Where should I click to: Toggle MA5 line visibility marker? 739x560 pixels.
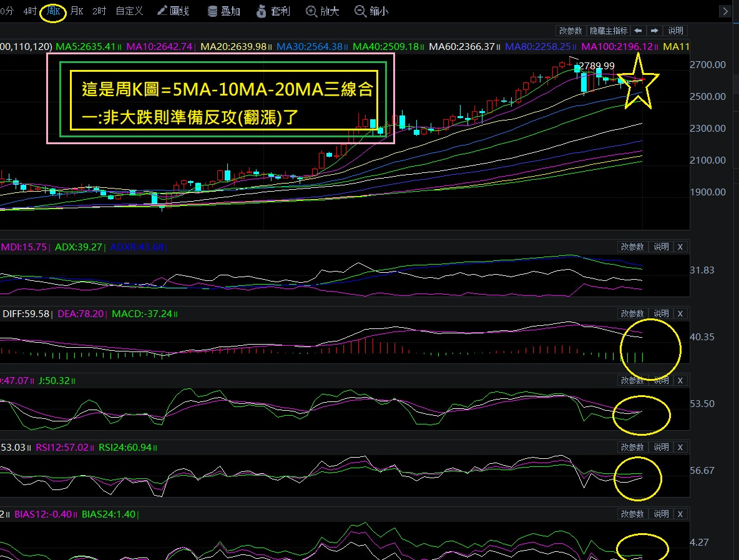120,47
